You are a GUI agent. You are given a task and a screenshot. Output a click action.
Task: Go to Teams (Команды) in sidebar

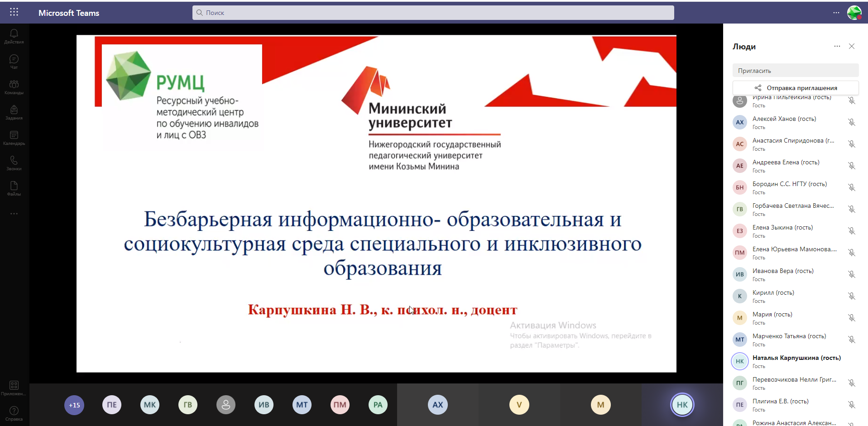click(14, 86)
